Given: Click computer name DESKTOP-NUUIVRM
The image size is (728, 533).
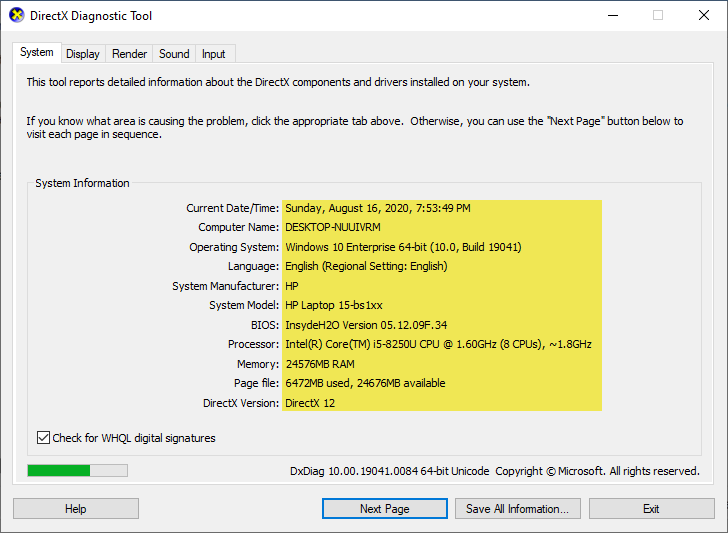Looking at the screenshot, I should pos(333,228).
